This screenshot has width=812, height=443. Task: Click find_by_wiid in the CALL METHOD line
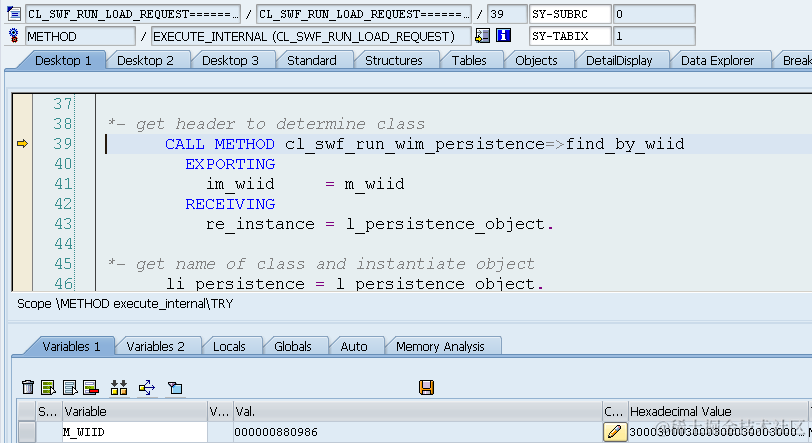[x=625, y=144]
